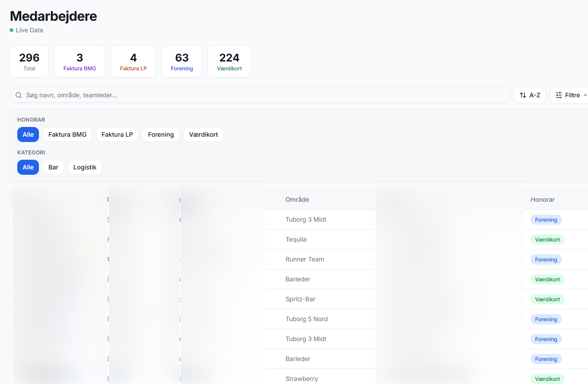
Task: Open the 4 Faktura LP stat card
Action: click(133, 61)
